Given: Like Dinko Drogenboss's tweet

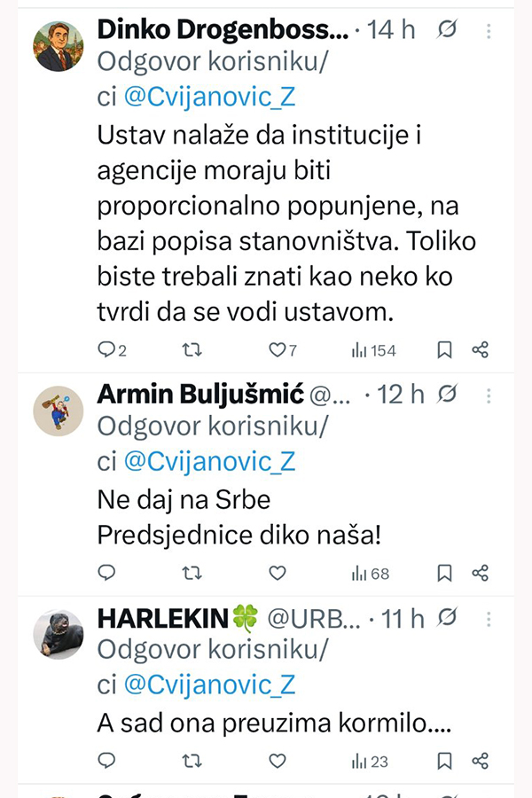Looking at the screenshot, I should [278, 350].
